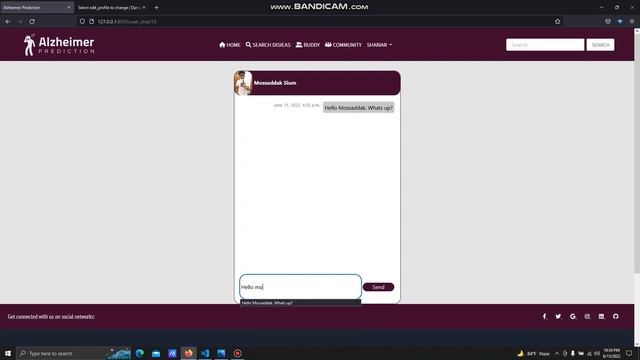Launch Microsoft Edge from taskbar
The width and height of the screenshot is (640, 360).
pos(140,353)
